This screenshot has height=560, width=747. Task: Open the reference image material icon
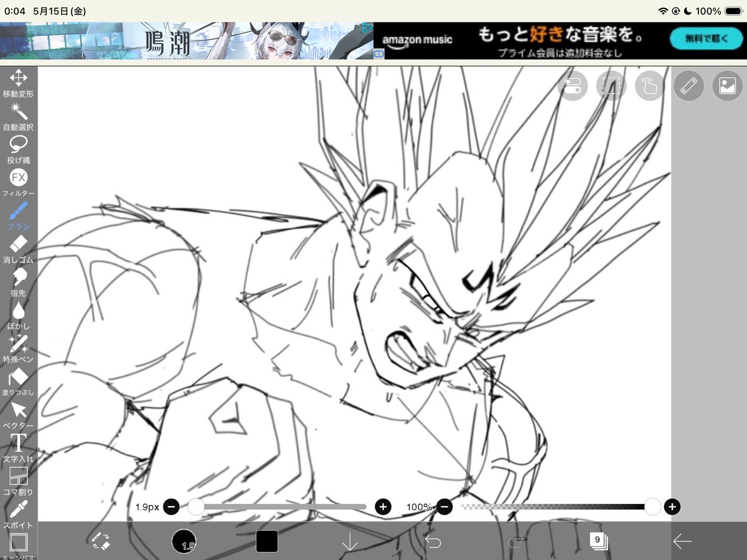[x=727, y=86]
